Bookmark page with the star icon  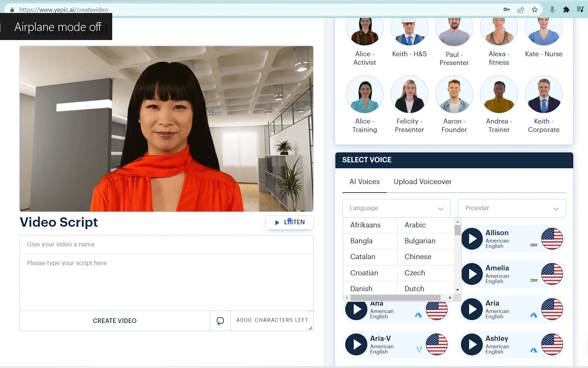pos(535,10)
